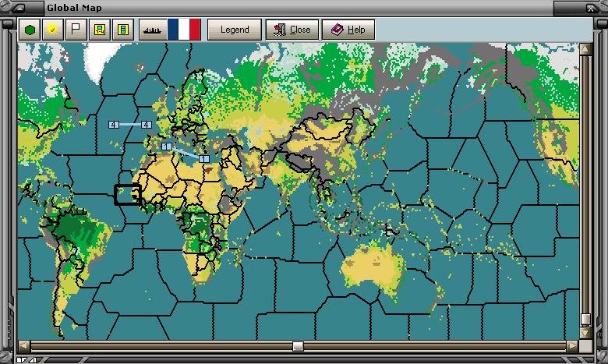Click the yellow 1-4 route number toolbar icon

(x=100, y=30)
